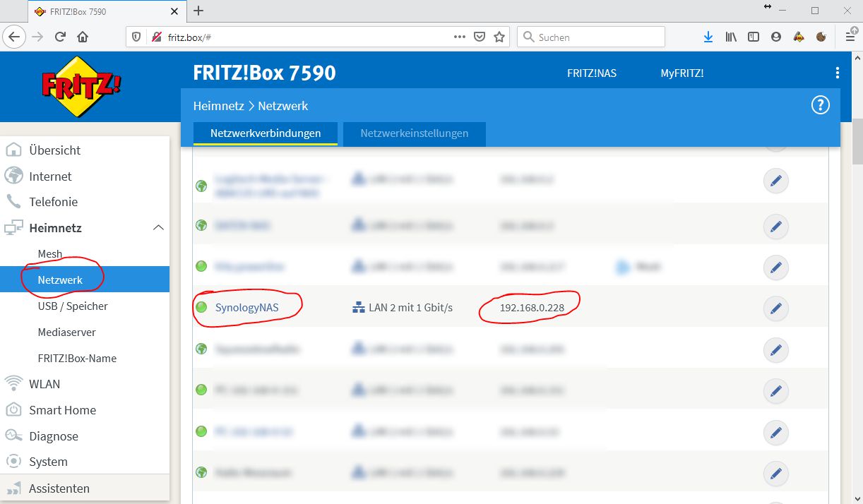
Task: Edit the SynologyNAS device entry
Action: (x=775, y=308)
